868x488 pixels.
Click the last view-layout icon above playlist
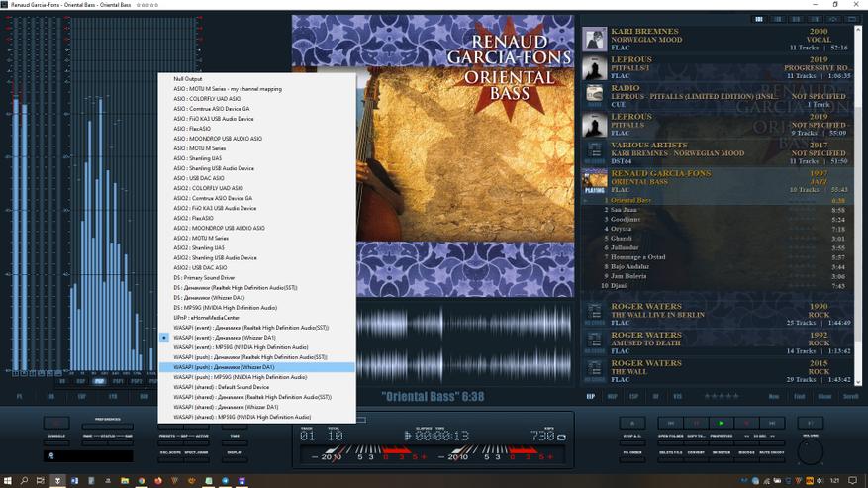pyautogui.click(x=852, y=19)
